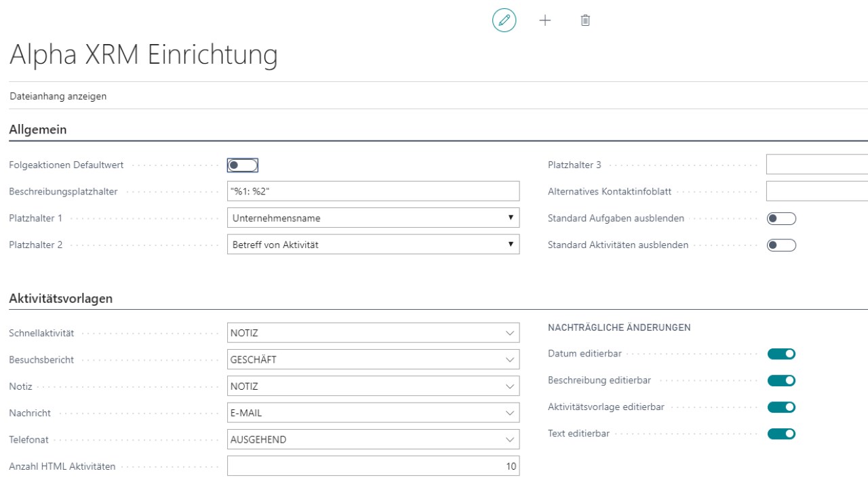Disable Datum editierbar toggle
Image resolution: width=868 pixels, height=488 pixels.
pos(781,353)
